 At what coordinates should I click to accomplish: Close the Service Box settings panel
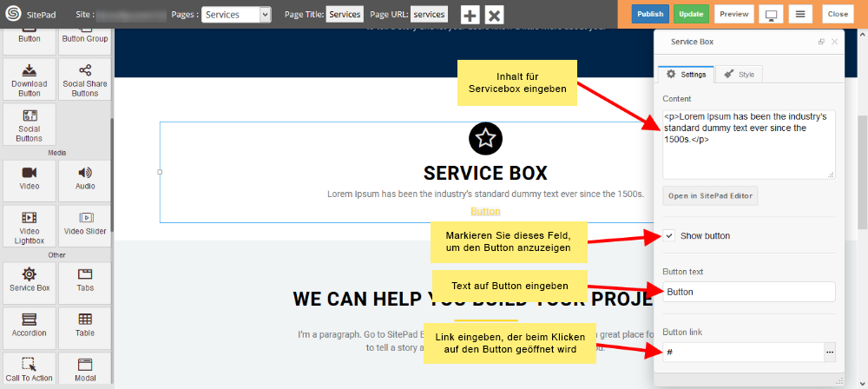click(x=835, y=43)
